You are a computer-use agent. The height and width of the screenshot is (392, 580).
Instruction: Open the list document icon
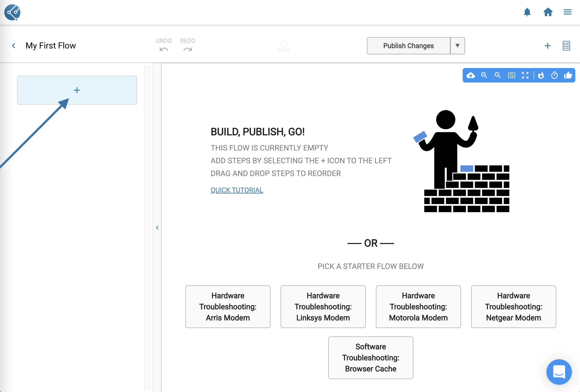tap(566, 46)
